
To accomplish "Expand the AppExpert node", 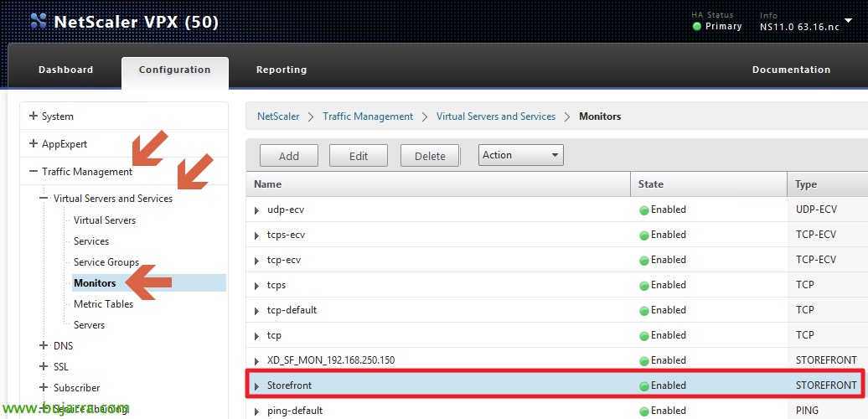I will [34, 144].
